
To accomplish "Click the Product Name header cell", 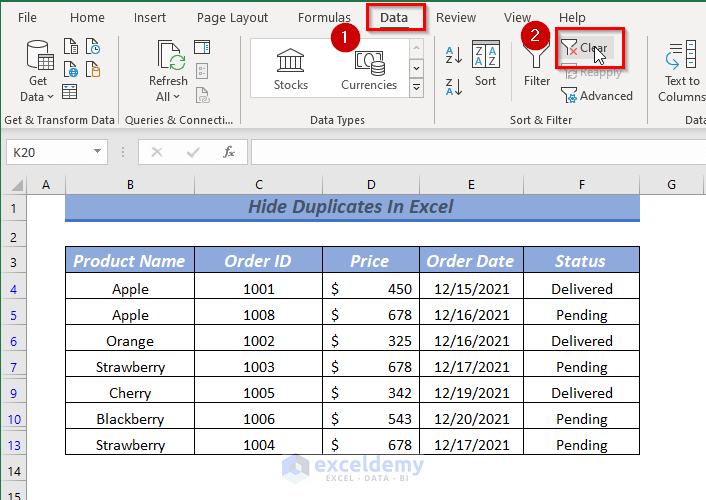I will coord(130,260).
